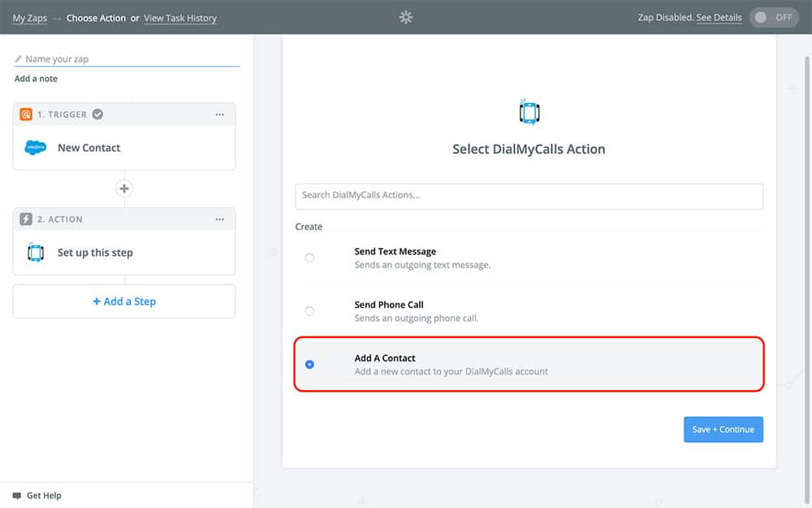Open the trigger step's three-dot menu
This screenshot has height=508, width=812.
point(219,115)
